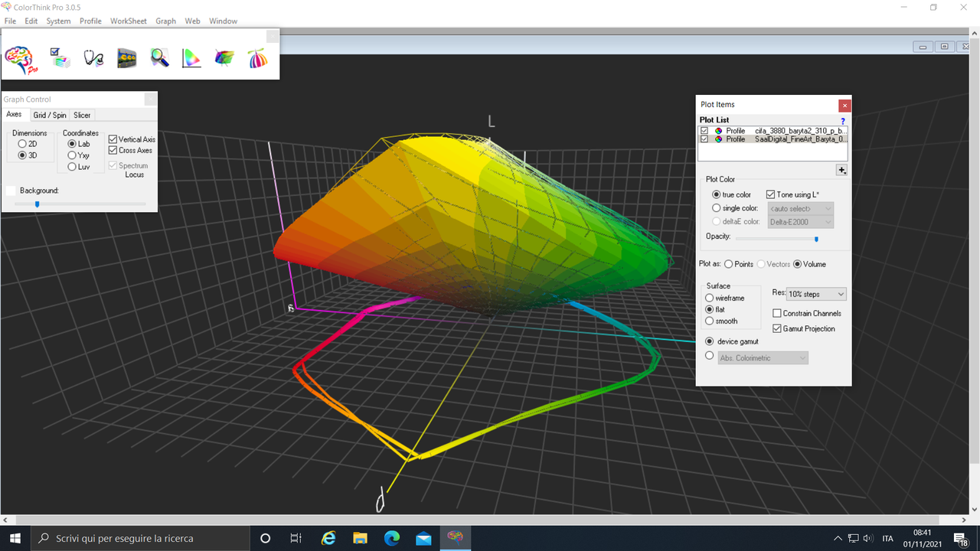Open Task View on taskbar
980x551 pixels.
(296, 538)
